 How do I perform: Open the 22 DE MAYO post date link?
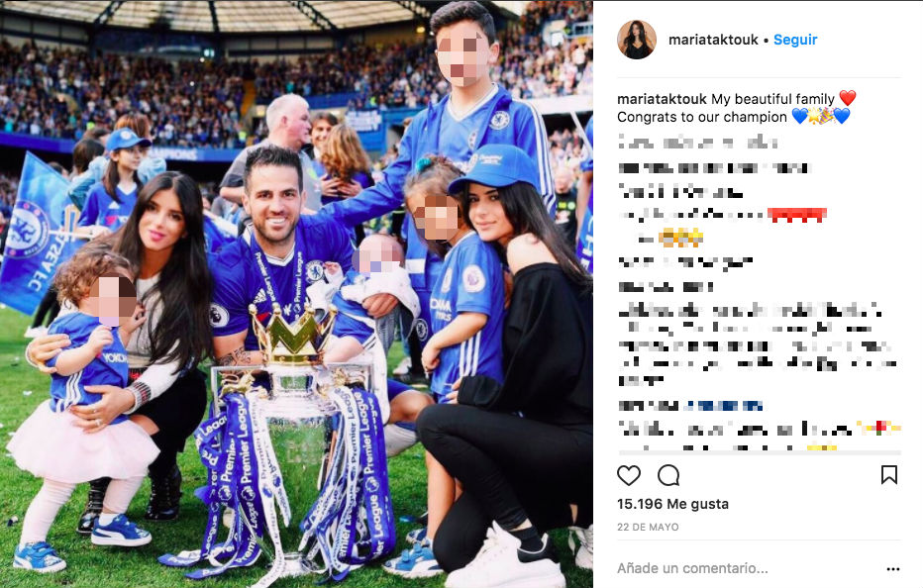pyautogui.click(x=648, y=527)
